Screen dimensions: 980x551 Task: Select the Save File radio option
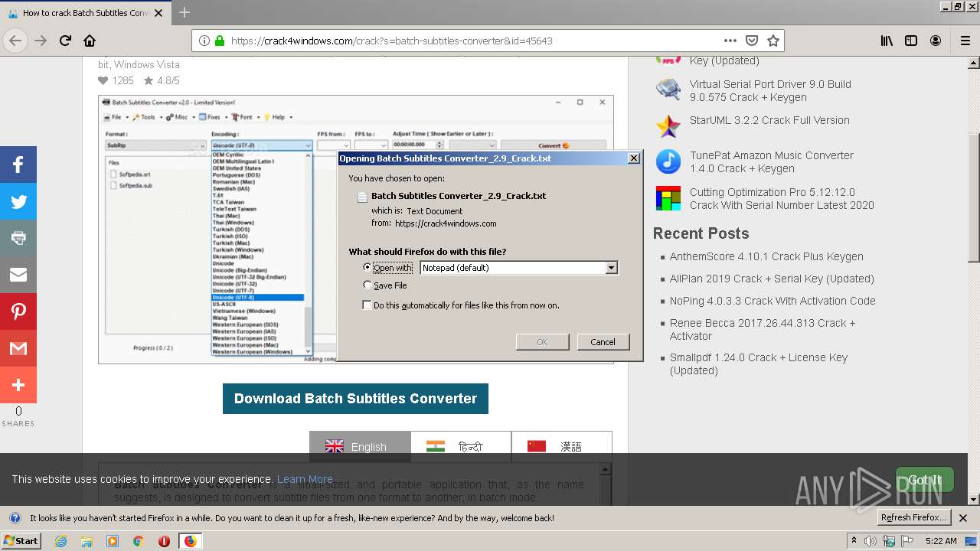[x=367, y=285]
